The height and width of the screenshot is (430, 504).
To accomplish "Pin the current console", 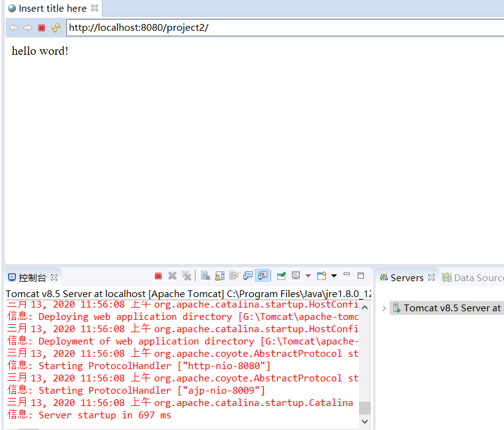I will coord(282,276).
